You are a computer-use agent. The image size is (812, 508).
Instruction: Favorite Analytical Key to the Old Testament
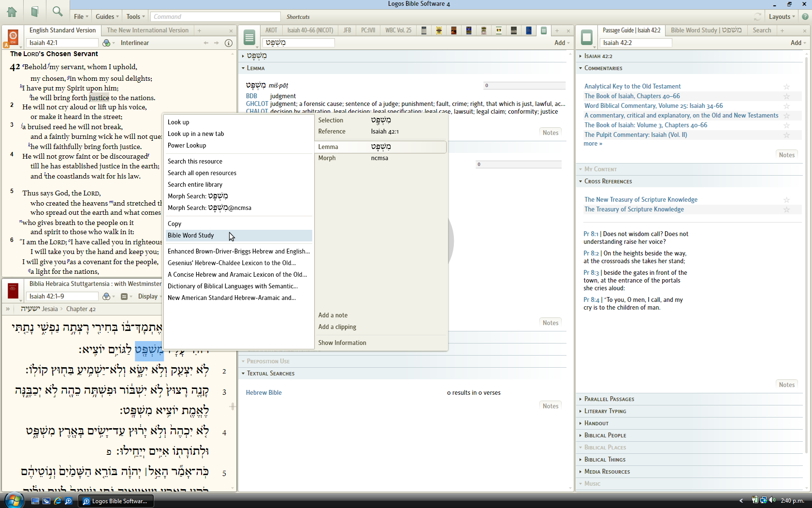pos(786,87)
